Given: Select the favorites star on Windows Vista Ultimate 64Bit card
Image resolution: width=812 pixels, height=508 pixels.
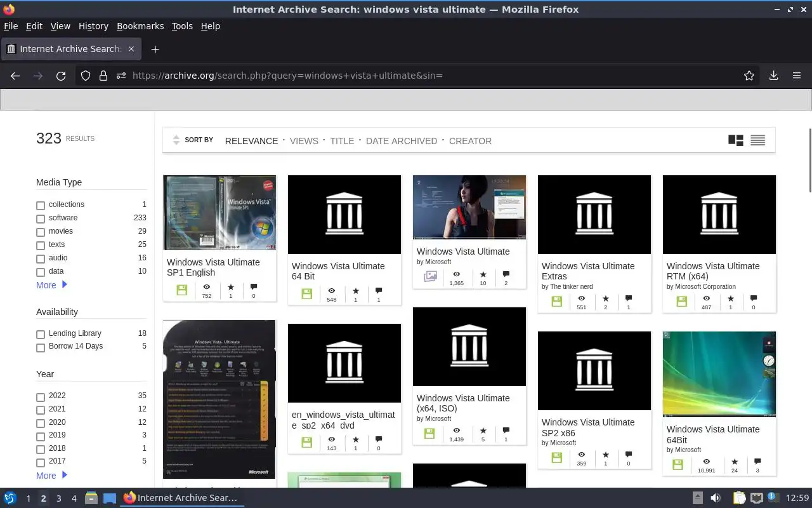Looking at the screenshot, I should point(735,462).
